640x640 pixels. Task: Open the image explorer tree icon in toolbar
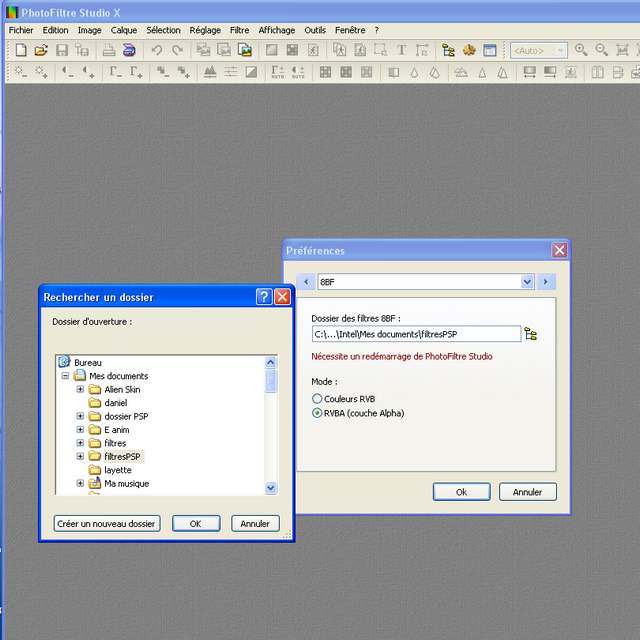point(449,50)
